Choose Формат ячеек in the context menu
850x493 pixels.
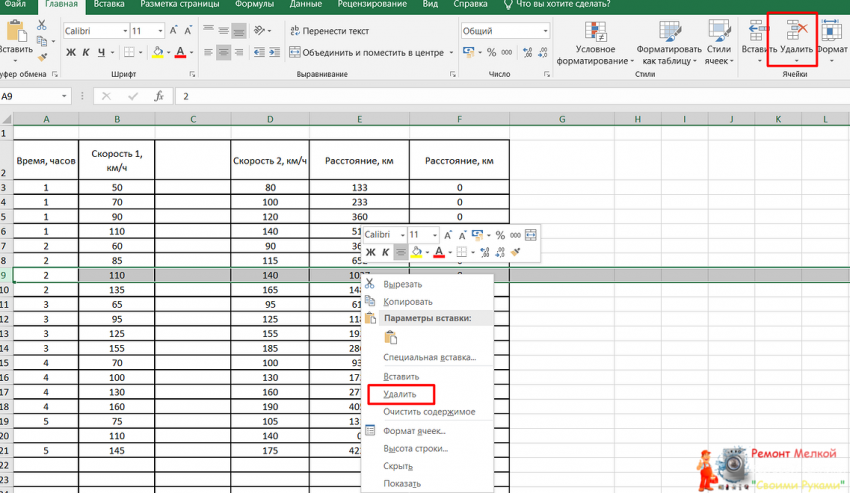414,431
